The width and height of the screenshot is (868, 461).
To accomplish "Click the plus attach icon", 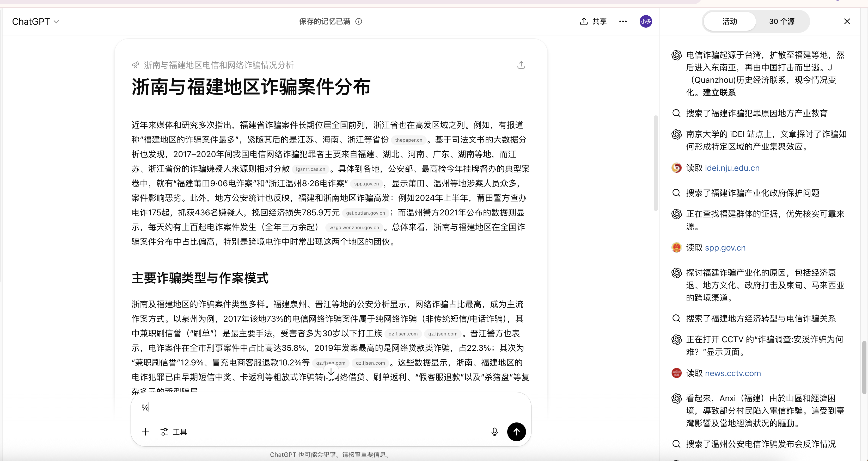I will [x=145, y=432].
